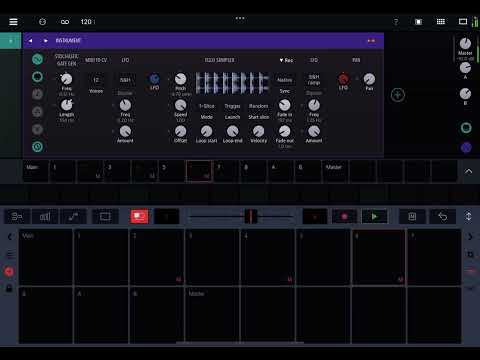Select the tempo value 120
This screenshot has height=360, width=480.
click(86, 22)
